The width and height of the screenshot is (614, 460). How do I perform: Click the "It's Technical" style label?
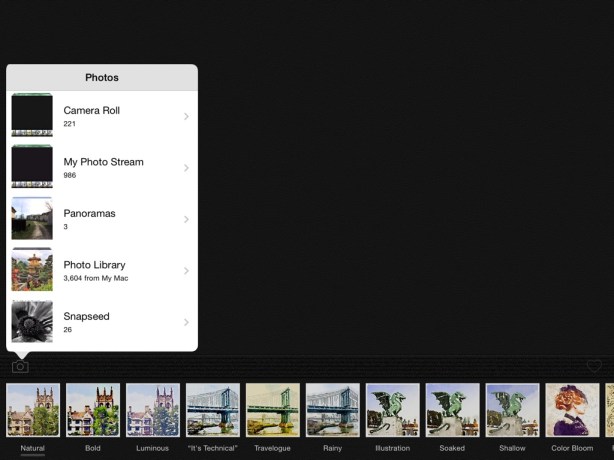coord(213,448)
